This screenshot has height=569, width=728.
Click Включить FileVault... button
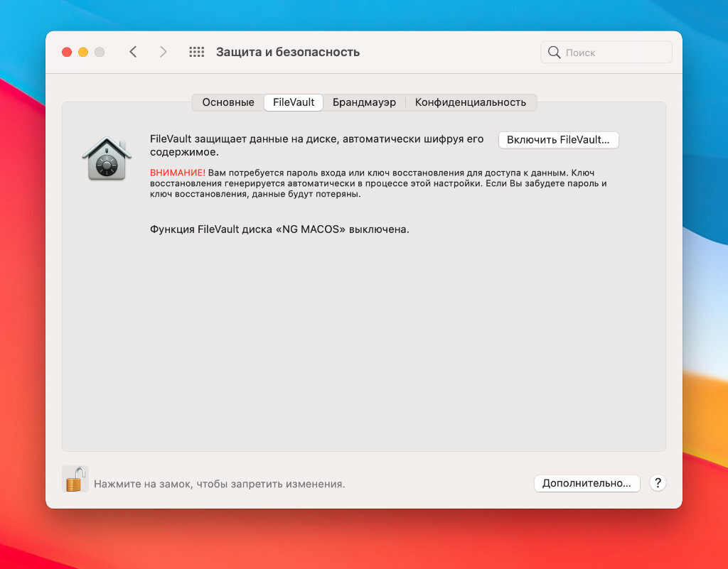pyautogui.click(x=559, y=139)
